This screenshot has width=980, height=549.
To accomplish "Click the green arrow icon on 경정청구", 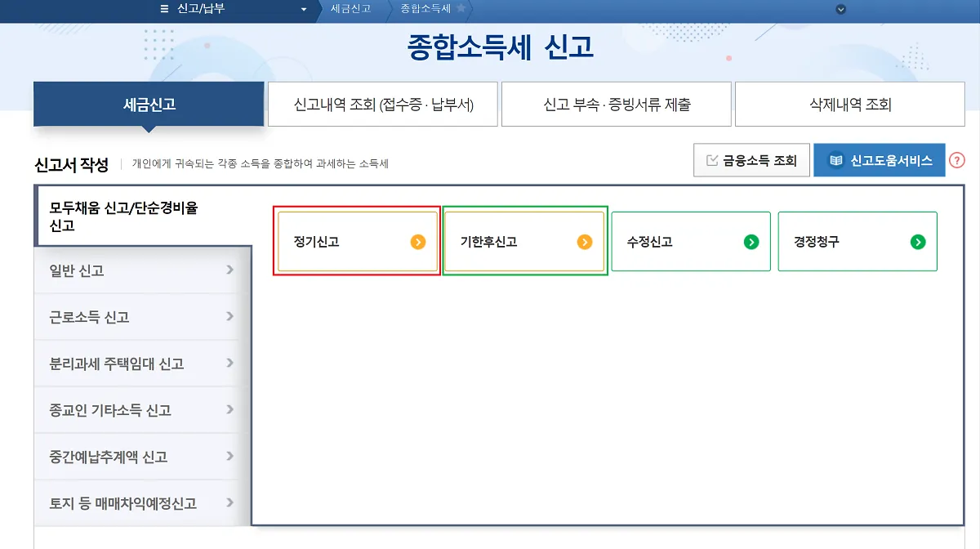I will [x=919, y=241].
